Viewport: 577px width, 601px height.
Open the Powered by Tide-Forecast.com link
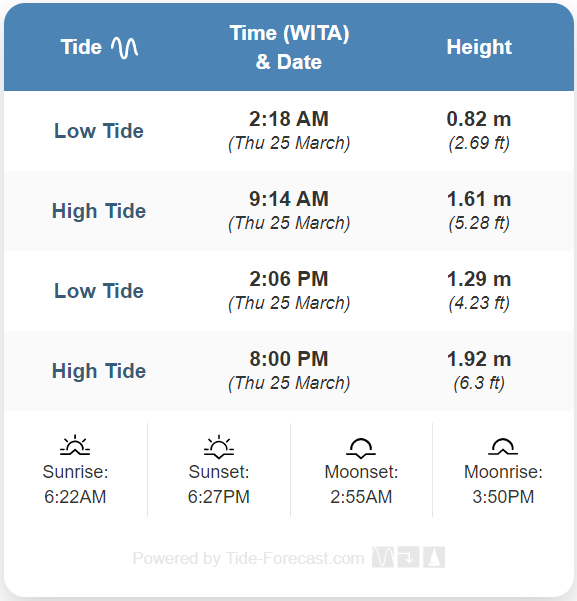248,558
